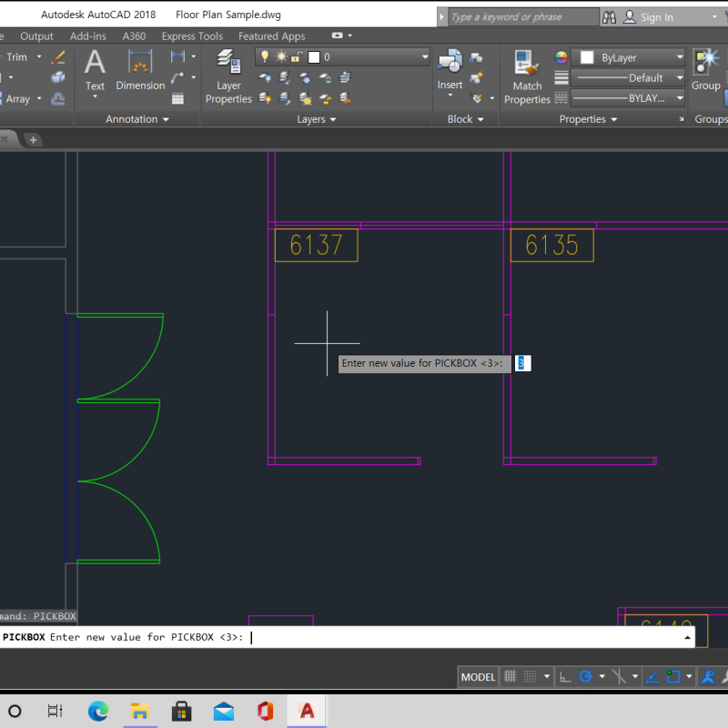The image size is (728, 728).
Task: Open Microsoft Edge from the taskbar
Action: pos(98,711)
